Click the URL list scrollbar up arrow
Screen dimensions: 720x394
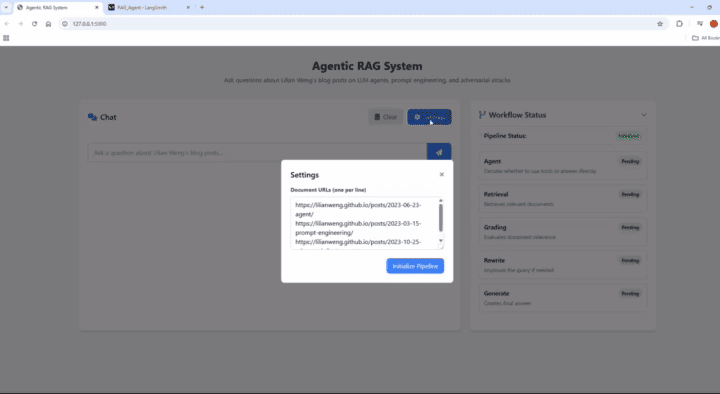(441, 201)
